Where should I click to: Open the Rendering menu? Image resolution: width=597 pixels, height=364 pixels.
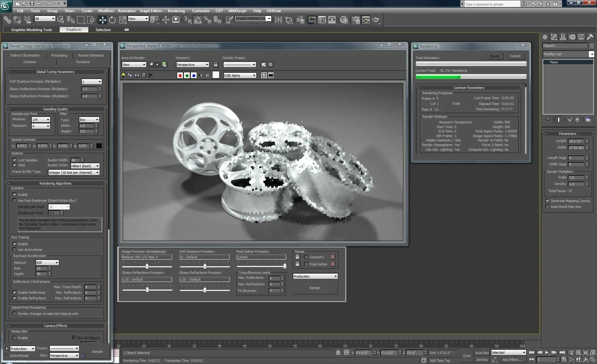pyautogui.click(x=176, y=11)
